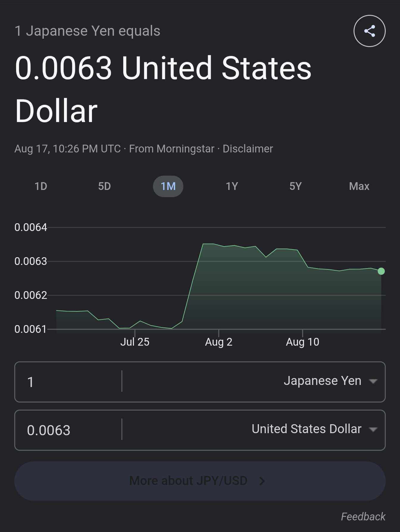Click the arrow next to United States Dollar
400x532 pixels.
(x=373, y=430)
